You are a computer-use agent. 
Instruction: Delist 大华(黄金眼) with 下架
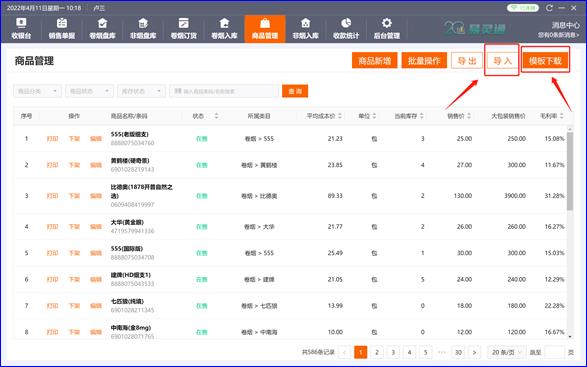pos(74,227)
